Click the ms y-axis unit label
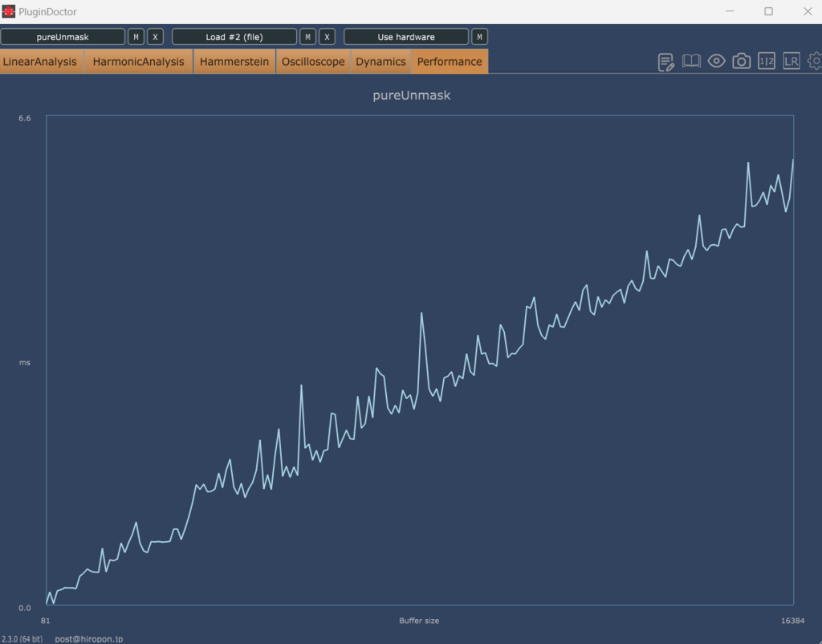 click(25, 362)
